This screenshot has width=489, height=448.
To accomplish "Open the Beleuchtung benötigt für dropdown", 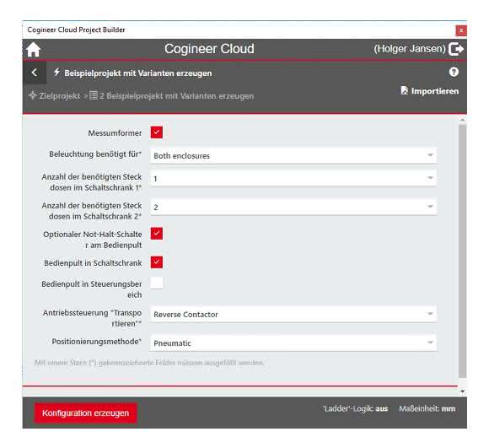I will pos(293,156).
